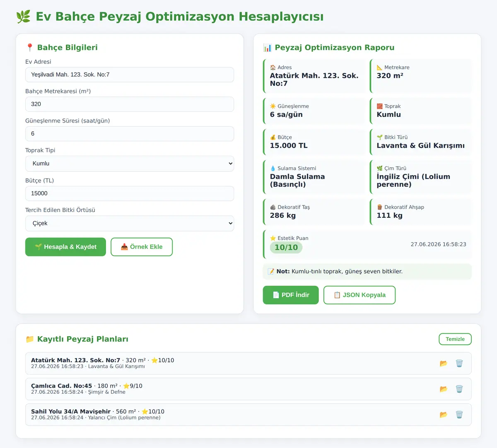Click the wood icon in Dekoratif Ahşap card

coord(379,207)
